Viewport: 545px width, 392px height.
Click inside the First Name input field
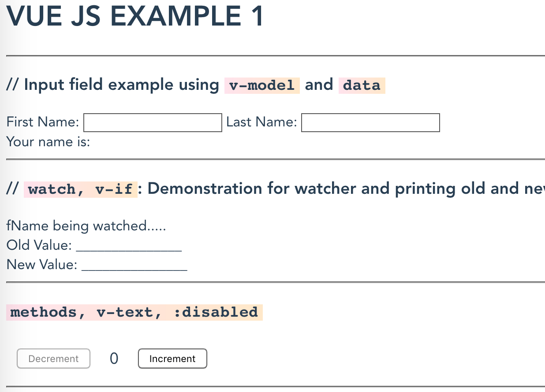pyautogui.click(x=152, y=122)
